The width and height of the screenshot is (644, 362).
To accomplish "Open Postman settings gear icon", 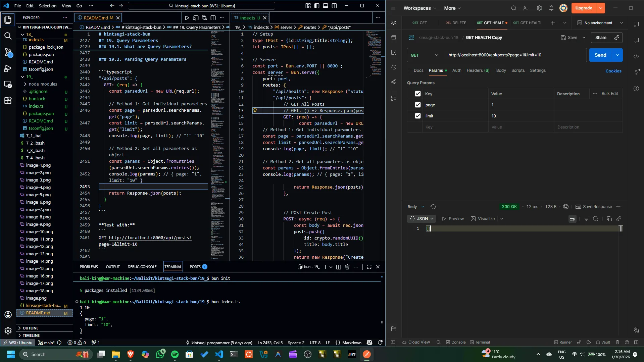I will pyautogui.click(x=539, y=8).
